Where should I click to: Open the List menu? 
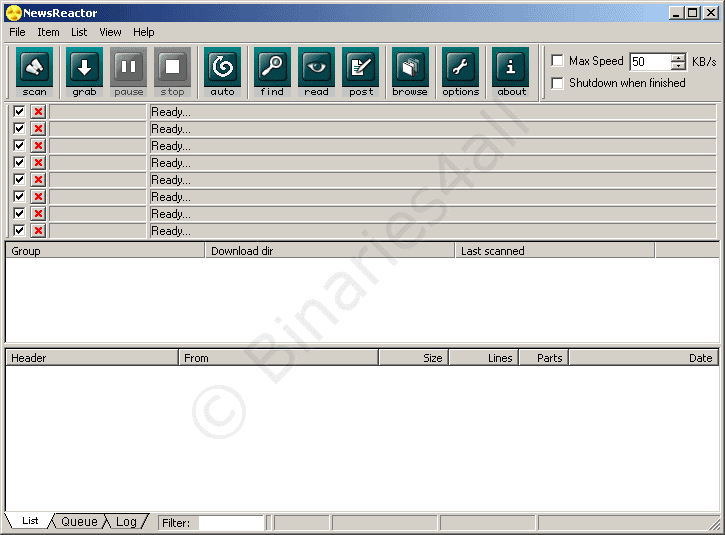point(79,32)
